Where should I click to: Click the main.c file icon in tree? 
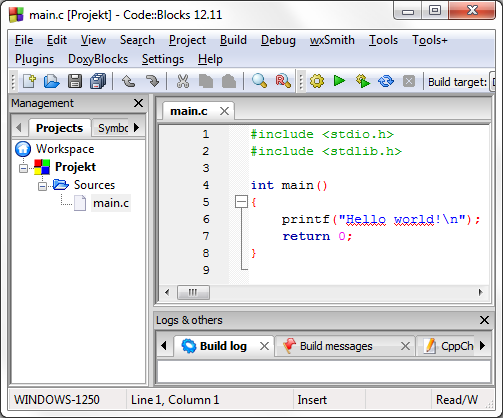click(x=80, y=203)
